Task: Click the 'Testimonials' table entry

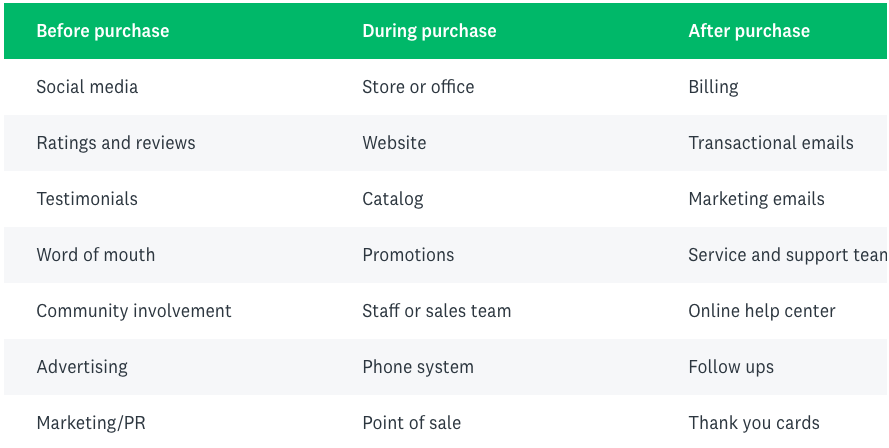Action: pos(87,199)
